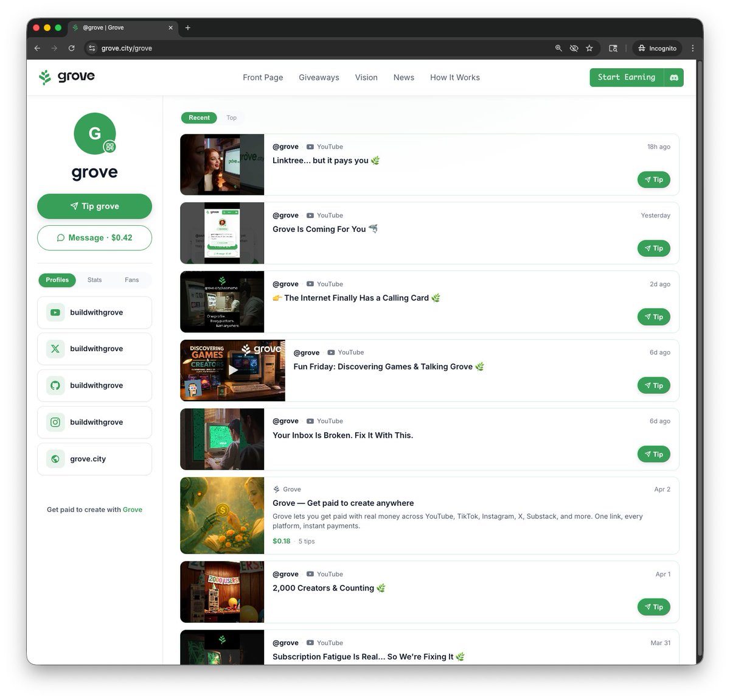Click the Incognito indicator

pos(657,48)
